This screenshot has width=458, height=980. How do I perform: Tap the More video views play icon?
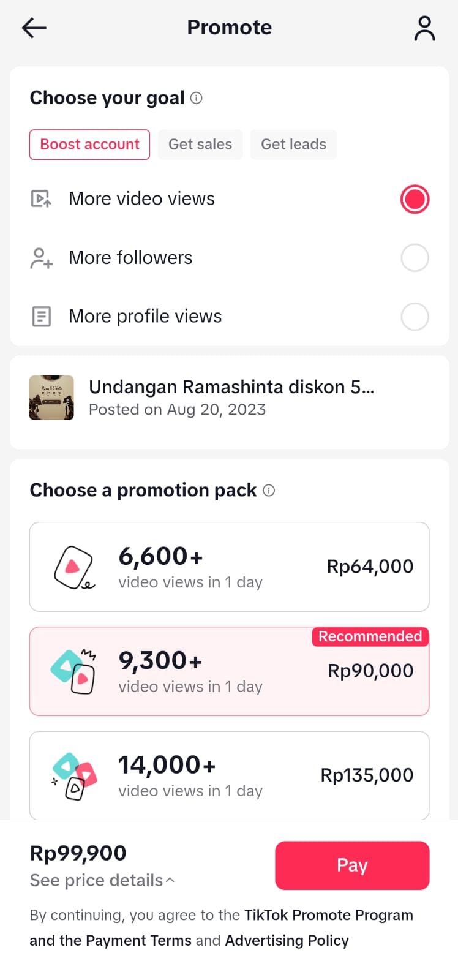click(41, 199)
